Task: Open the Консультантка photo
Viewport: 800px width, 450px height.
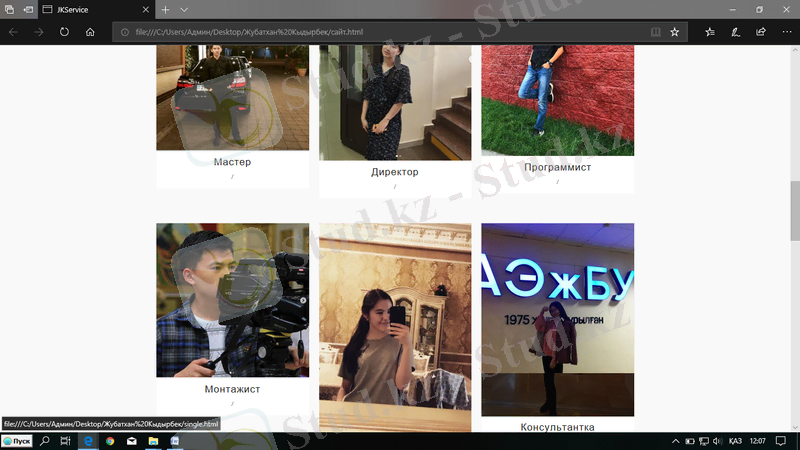Action: click(558, 319)
